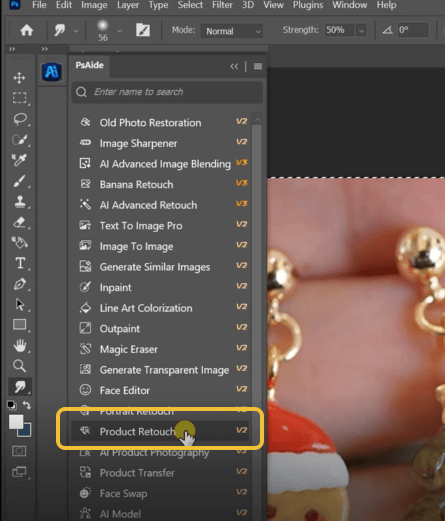445x521 pixels.
Task: Select the Eyedropper tool
Action: tap(19, 160)
